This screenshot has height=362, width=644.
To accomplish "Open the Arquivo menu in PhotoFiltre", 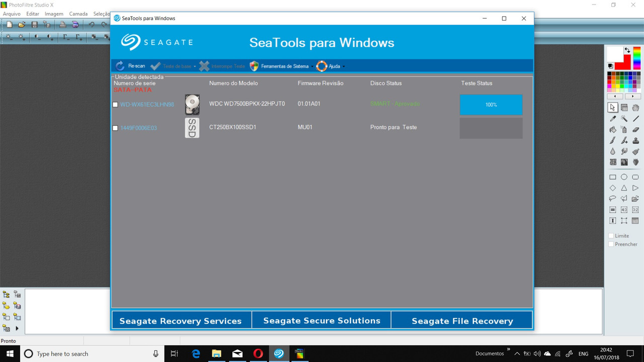I will [x=12, y=14].
